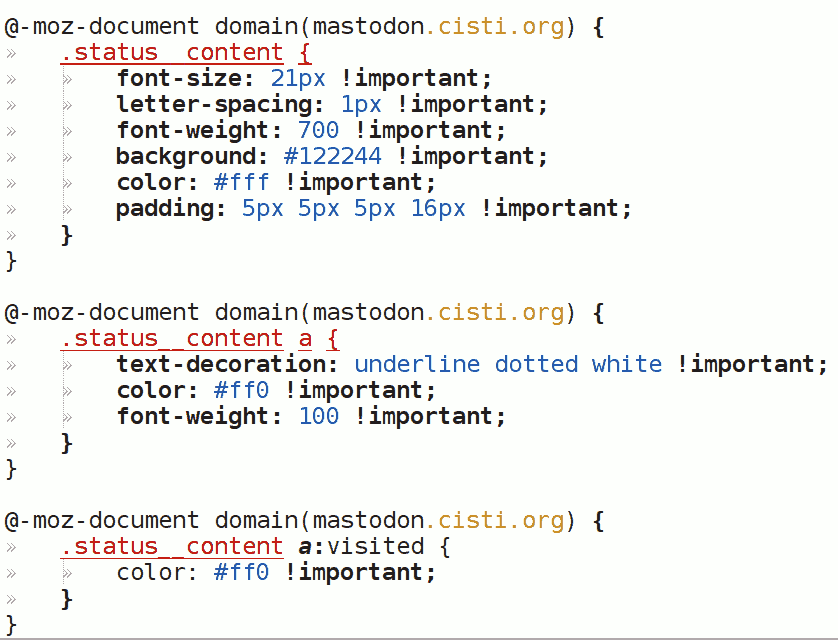Click the 100 font-weight value

coord(318,416)
